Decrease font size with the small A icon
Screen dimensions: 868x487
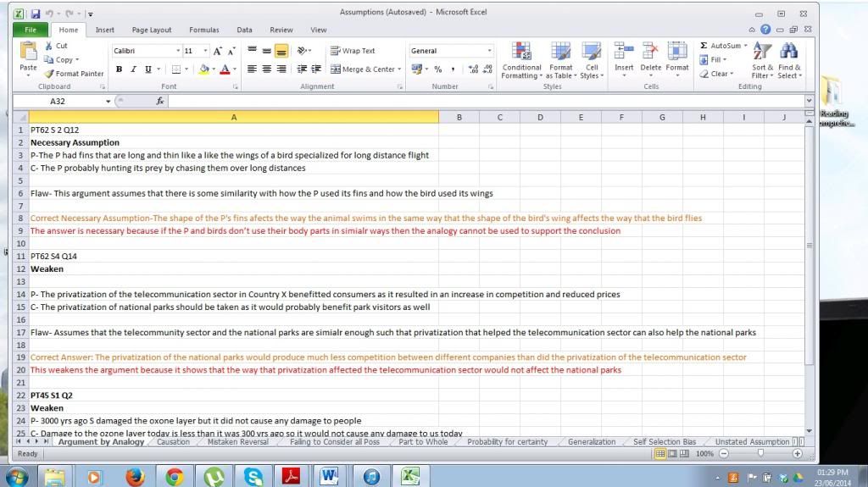coord(231,51)
